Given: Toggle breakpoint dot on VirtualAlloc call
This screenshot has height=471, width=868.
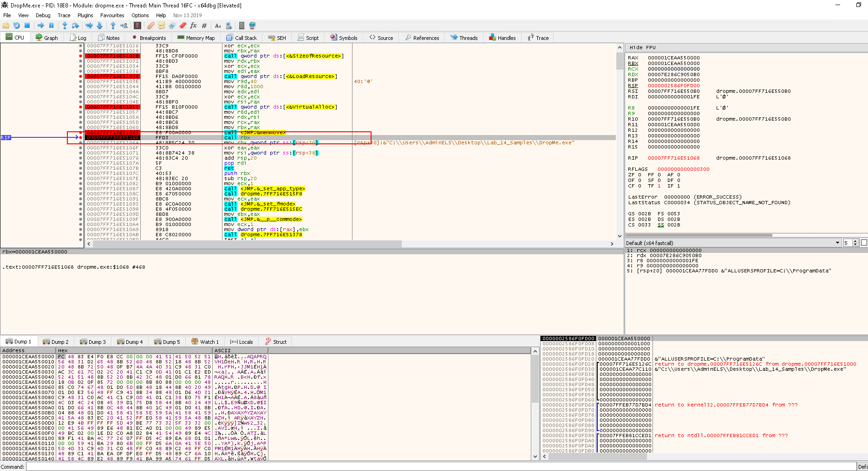Looking at the screenshot, I should coord(81,107).
